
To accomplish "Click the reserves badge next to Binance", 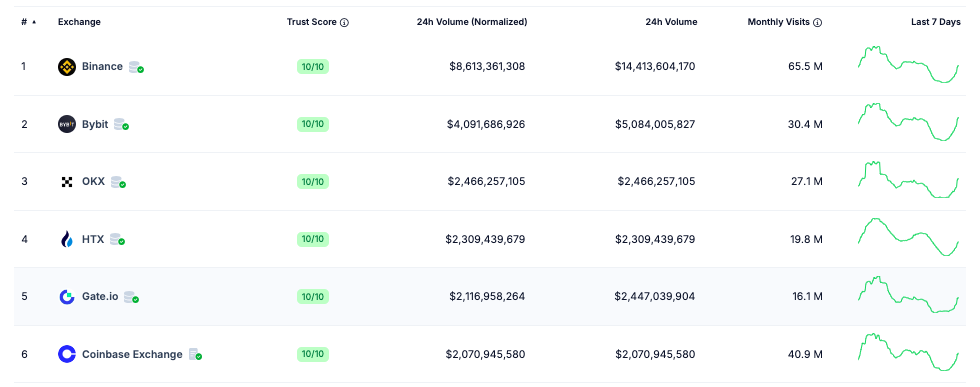I will click(x=136, y=67).
